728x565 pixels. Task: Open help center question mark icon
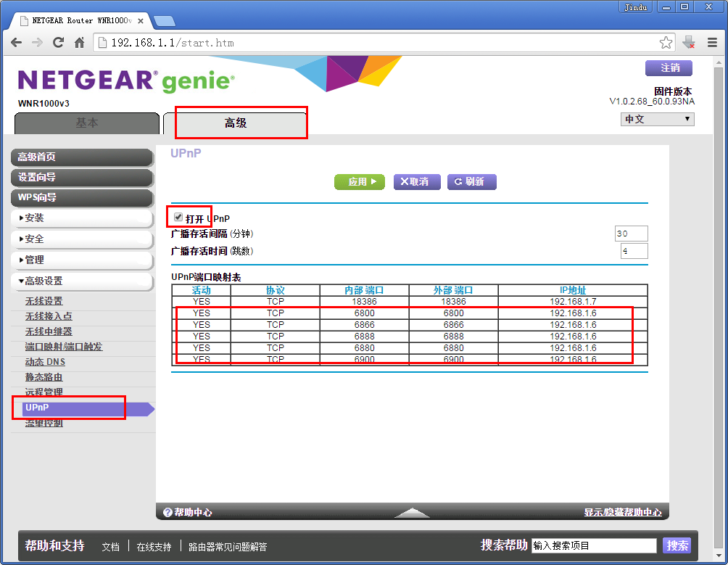[x=167, y=512]
